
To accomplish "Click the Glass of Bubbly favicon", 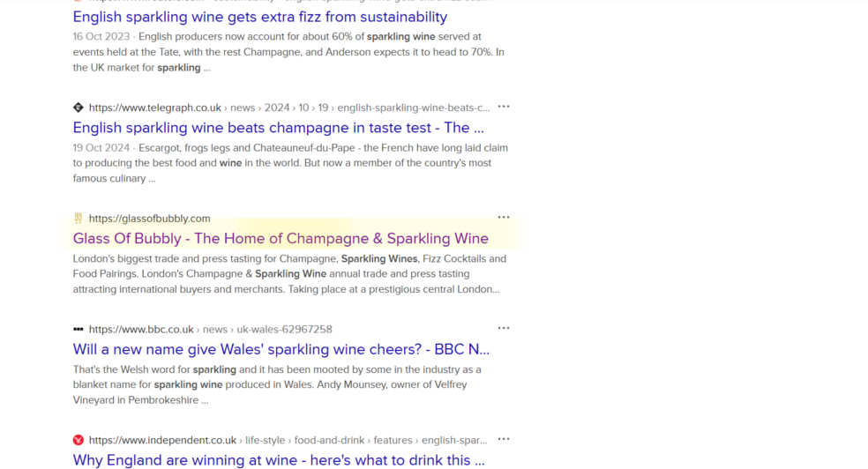I will point(79,219).
